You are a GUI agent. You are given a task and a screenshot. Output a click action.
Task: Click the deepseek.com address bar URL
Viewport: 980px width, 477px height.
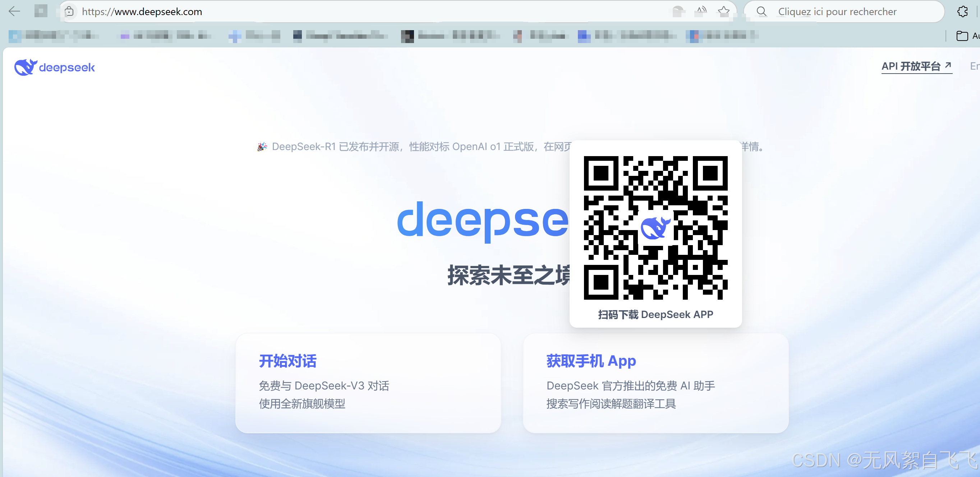click(142, 11)
